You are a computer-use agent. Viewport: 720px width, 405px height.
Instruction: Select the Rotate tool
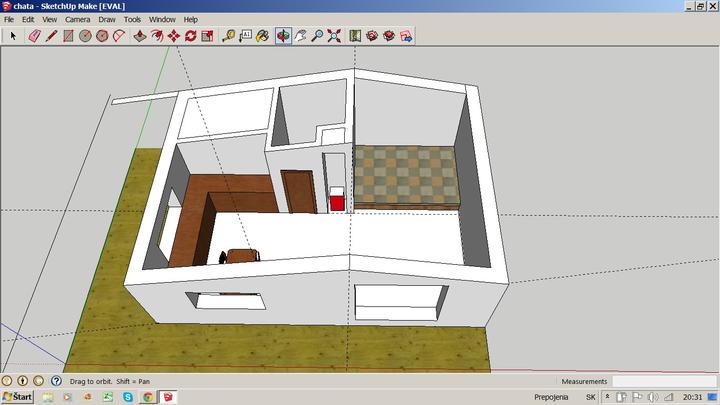point(190,36)
